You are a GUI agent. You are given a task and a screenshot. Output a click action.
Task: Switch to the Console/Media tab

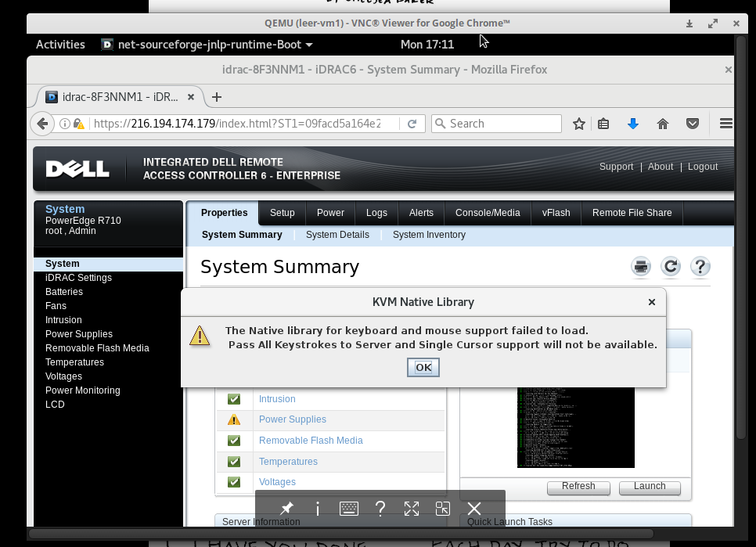point(488,213)
